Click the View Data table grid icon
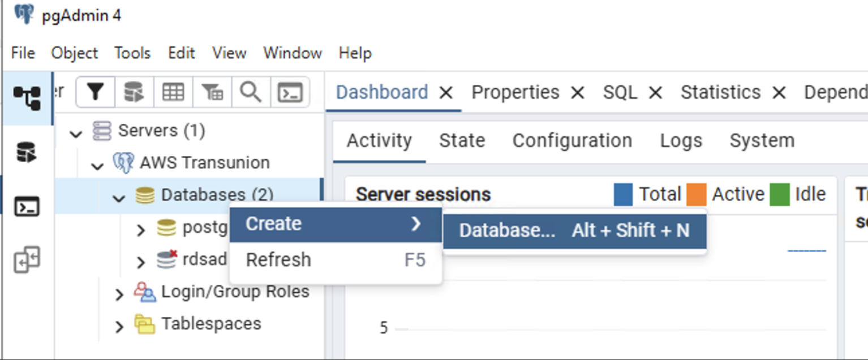This screenshot has width=868, height=360. [173, 92]
